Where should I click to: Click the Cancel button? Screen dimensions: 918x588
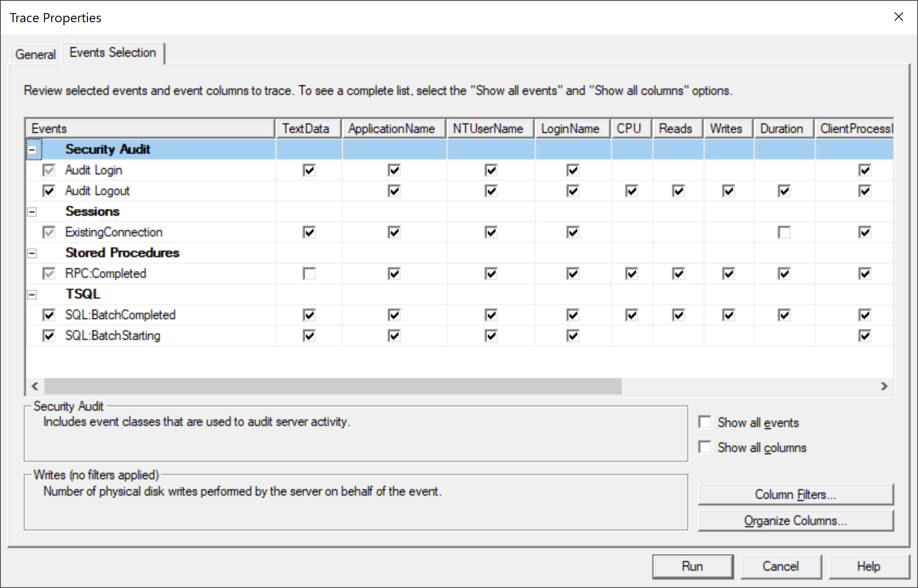tap(780, 566)
